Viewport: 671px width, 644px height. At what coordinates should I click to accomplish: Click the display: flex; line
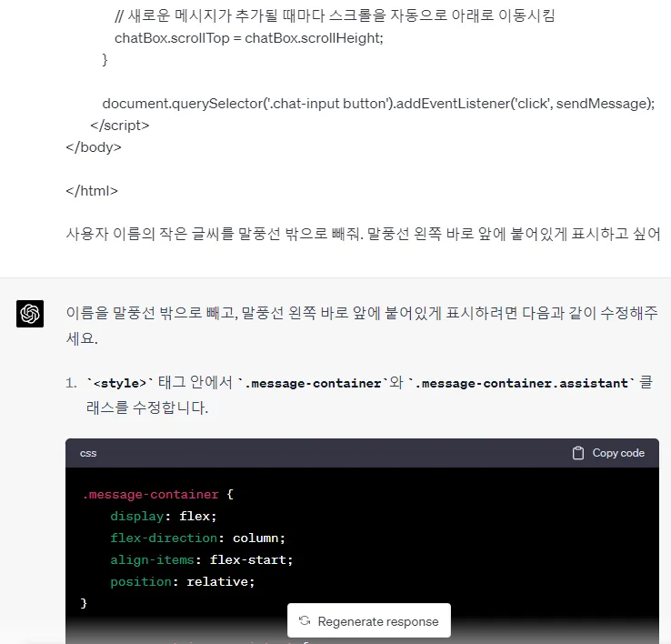tap(164, 517)
